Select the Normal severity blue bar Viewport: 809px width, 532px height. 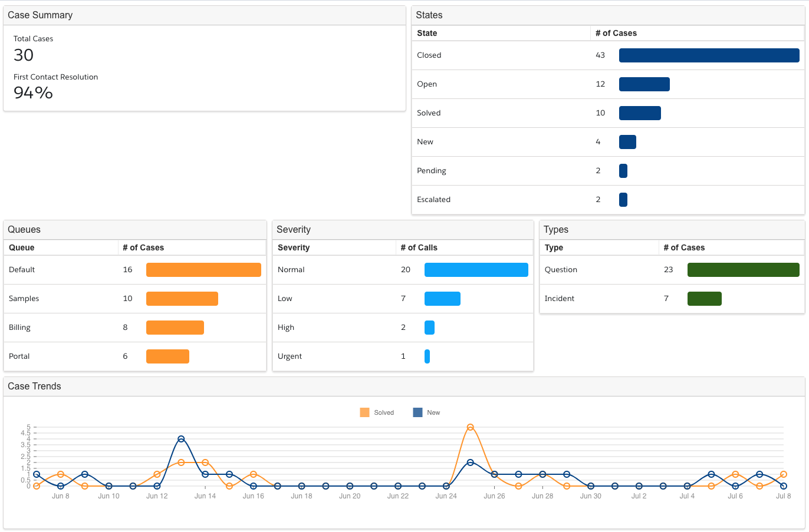point(476,270)
